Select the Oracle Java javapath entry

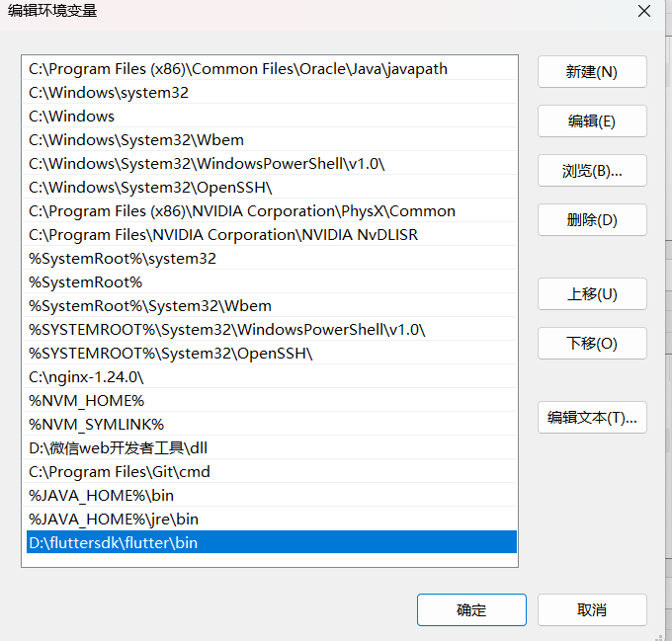(272, 68)
